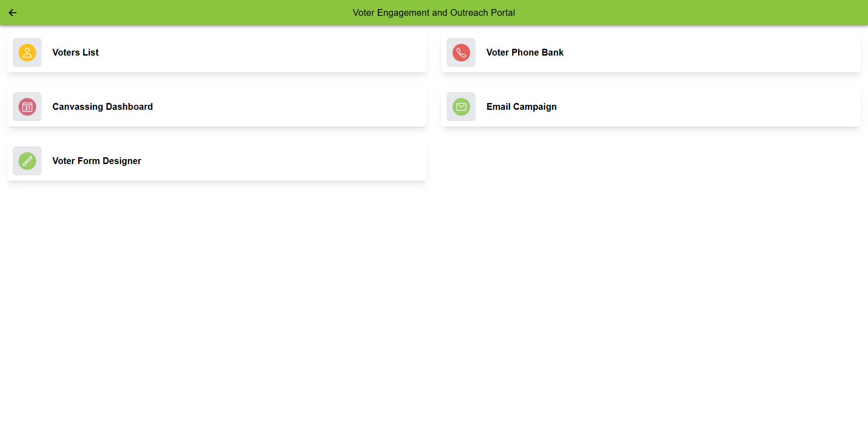
Task: Launch the Canvassing Dashboard
Action: (x=217, y=107)
